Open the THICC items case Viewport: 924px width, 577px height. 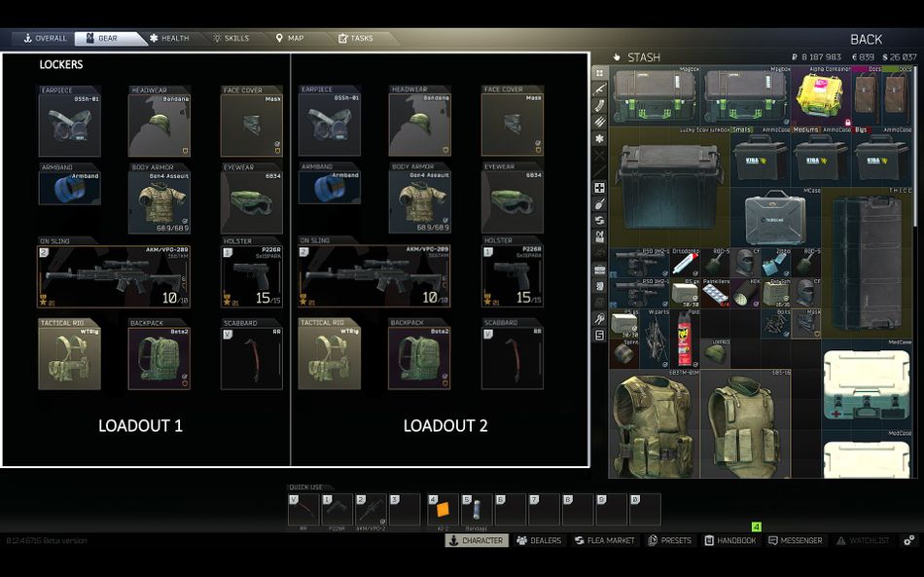click(x=867, y=263)
